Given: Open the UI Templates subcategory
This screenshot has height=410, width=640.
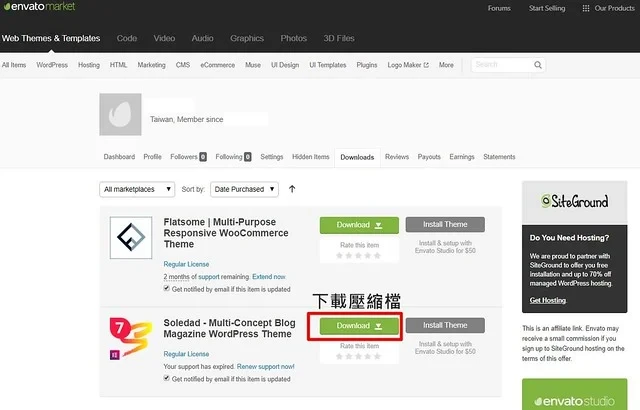Looking at the screenshot, I should pyautogui.click(x=328, y=65).
